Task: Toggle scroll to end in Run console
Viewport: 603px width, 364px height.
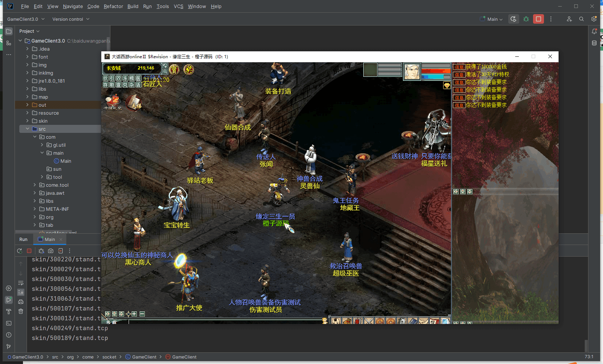Action: point(21,292)
